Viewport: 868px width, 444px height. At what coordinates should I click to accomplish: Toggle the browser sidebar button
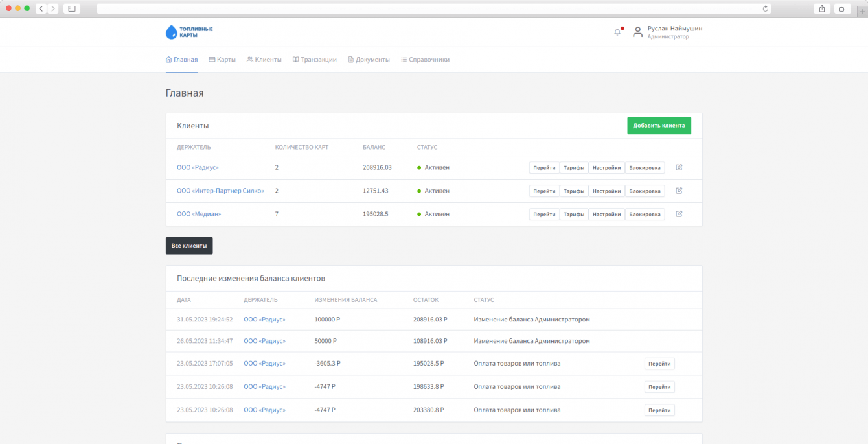72,8
